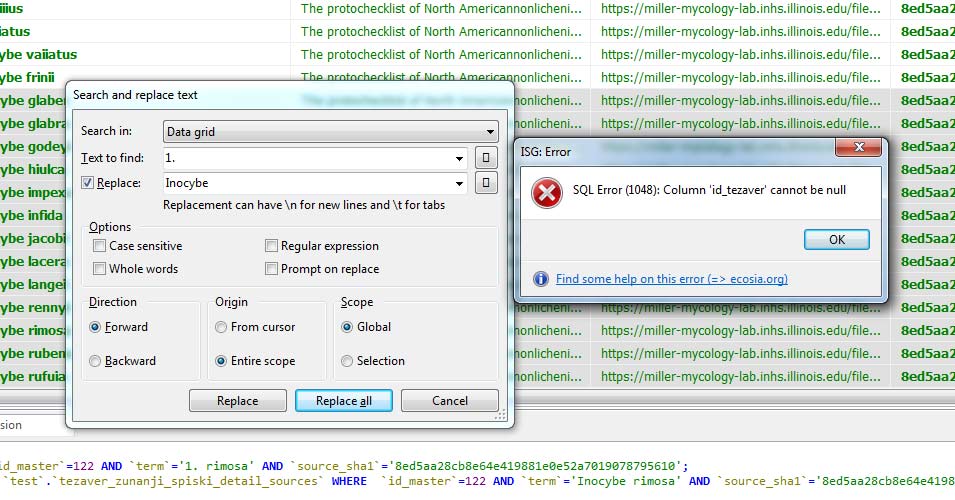Toggle the Replace checkbox

(x=88, y=183)
